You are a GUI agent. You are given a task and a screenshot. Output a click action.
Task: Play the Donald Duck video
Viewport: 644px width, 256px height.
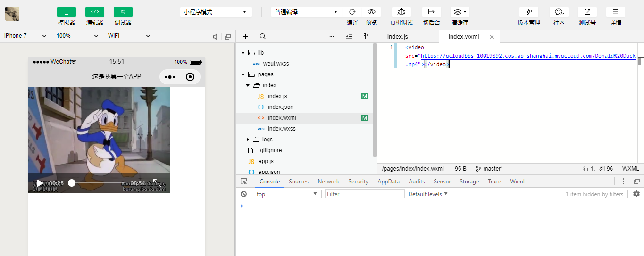(x=40, y=183)
